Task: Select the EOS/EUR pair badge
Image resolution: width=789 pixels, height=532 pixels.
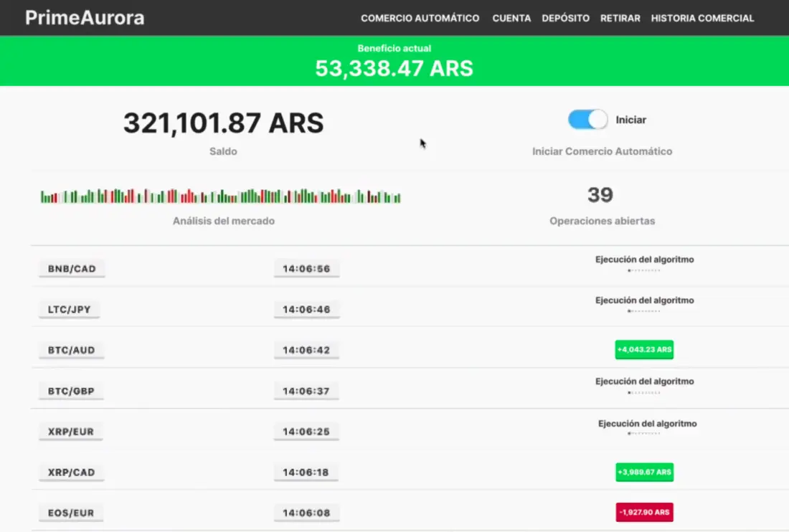Action: tap(71, 513)
